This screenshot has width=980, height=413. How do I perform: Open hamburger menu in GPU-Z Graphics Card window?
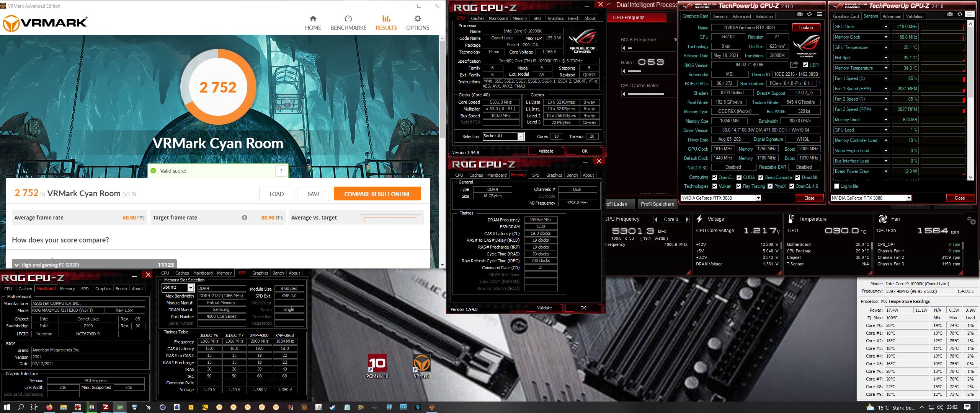[819, 15]
